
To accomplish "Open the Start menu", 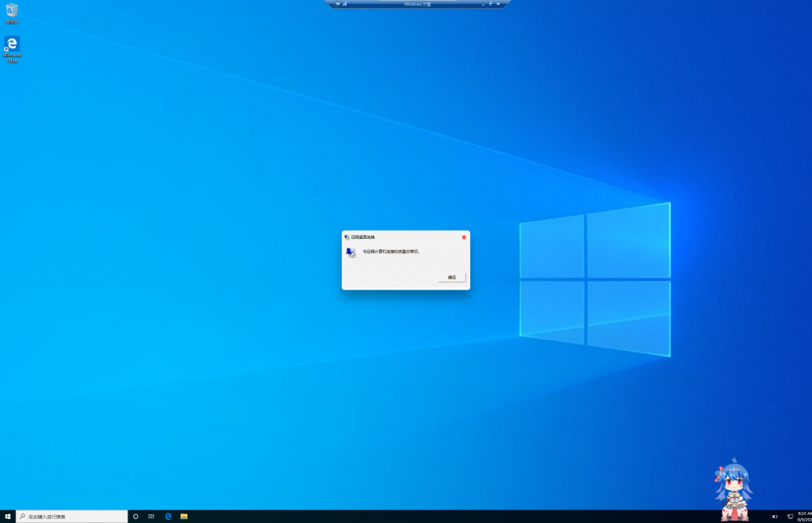I will (x=8, y=517).
